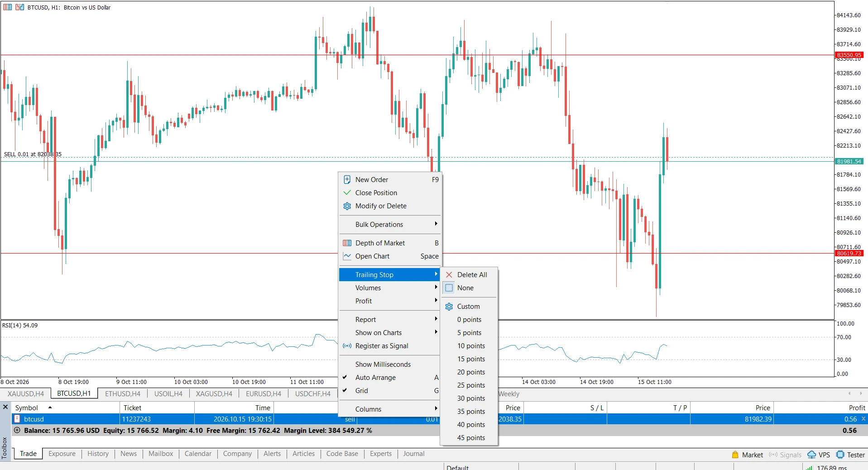Screen dimensions: 868x470
Task: Click the Market button in status bar
Action: coord(747,455)
